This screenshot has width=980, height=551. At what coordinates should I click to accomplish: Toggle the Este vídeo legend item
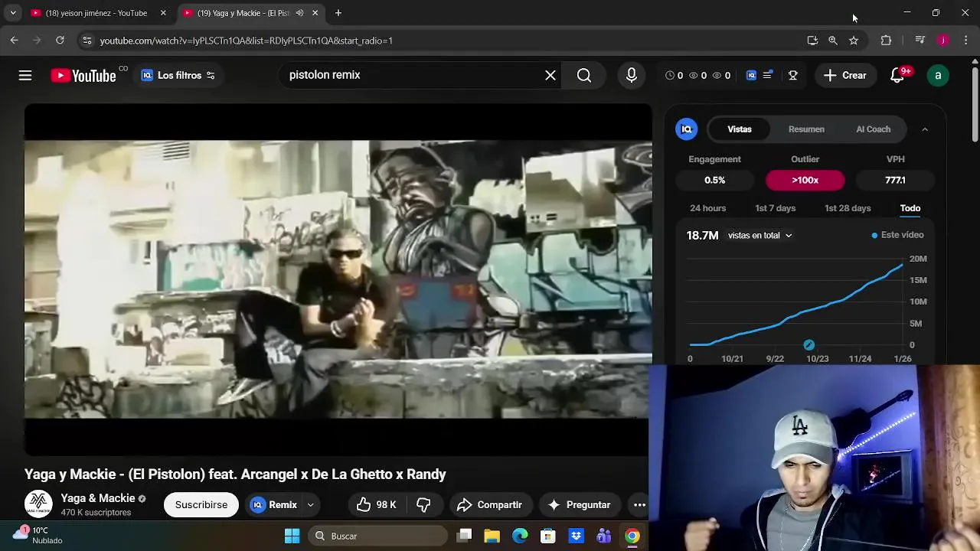click(x=897, y=235)
